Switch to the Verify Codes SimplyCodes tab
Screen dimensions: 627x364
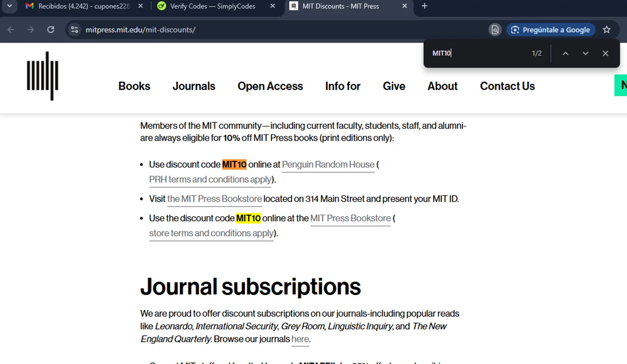212,6
